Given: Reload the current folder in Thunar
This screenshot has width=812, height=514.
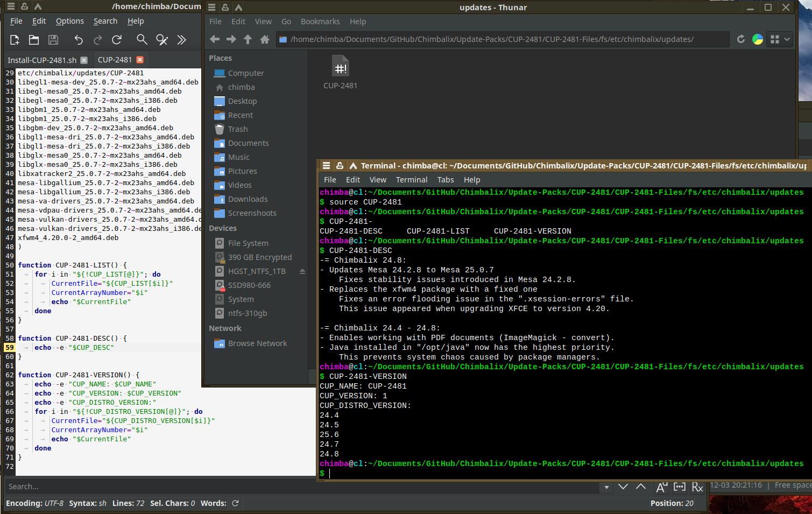Looking at the screenshot, I should 740,39.
